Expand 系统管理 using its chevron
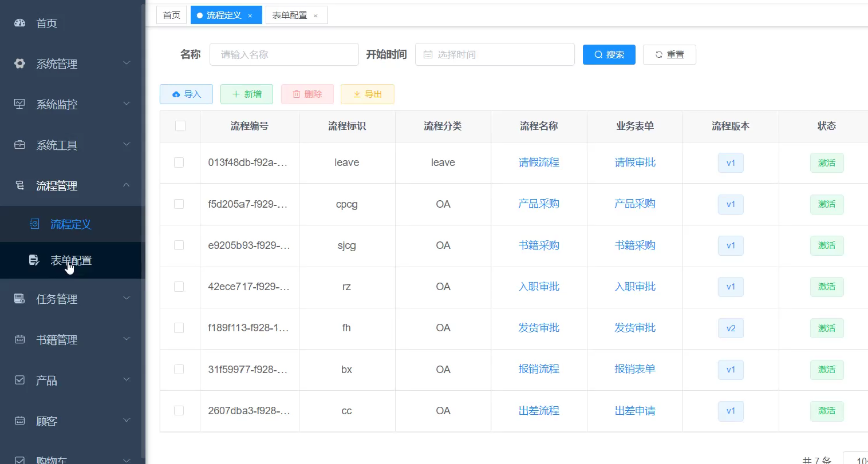This screenshot has height=464, width=868. [x=127, y=63]
